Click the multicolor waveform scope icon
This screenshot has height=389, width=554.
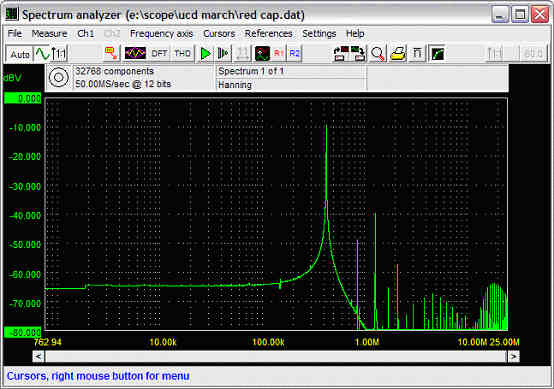[x=135, y=54]
